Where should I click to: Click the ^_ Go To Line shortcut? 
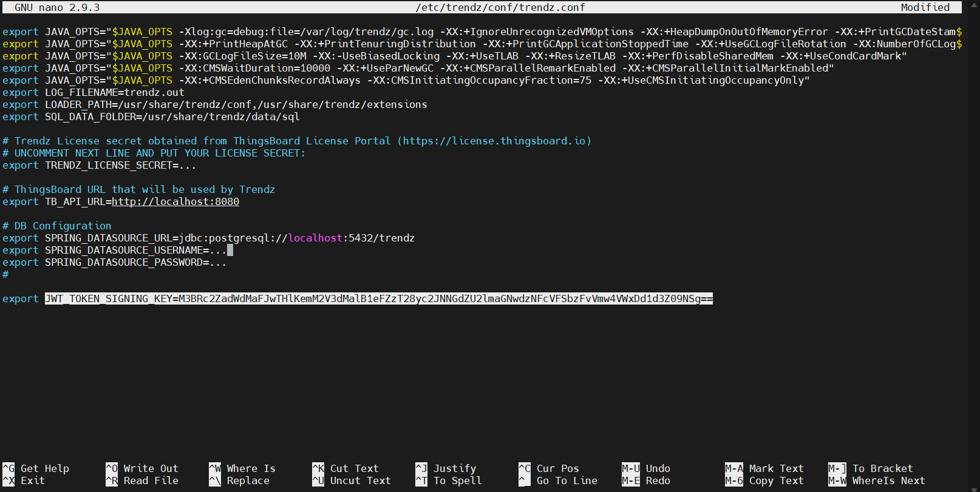click(x=559, y=480)
